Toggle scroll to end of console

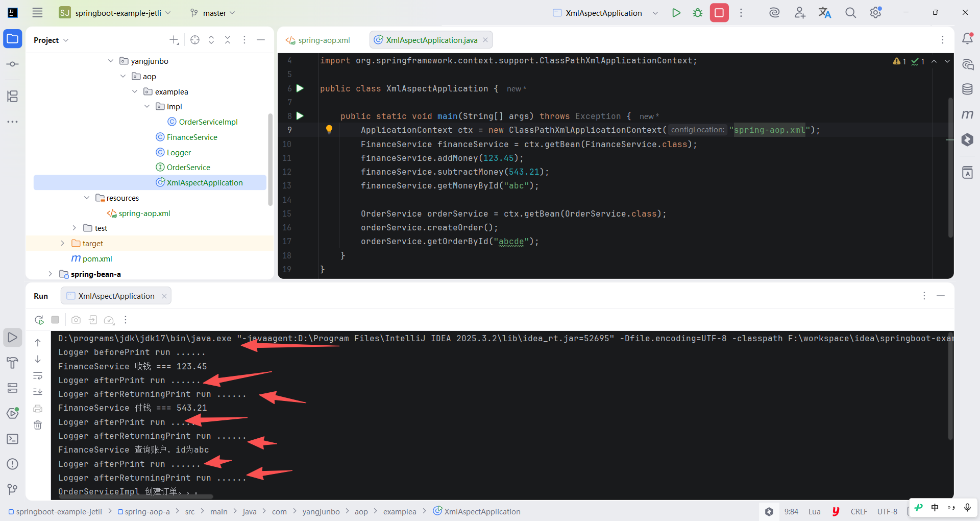click(38, 392)
